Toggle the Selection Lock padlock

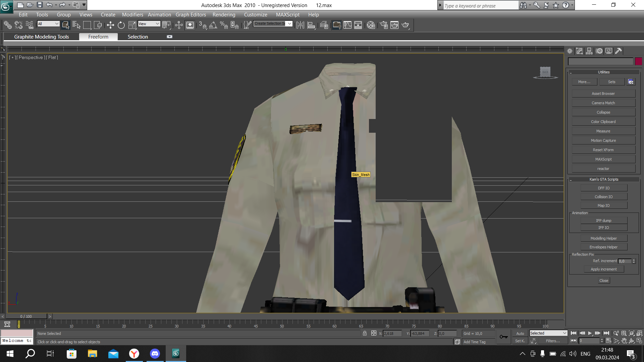click(x=365, y=334)
